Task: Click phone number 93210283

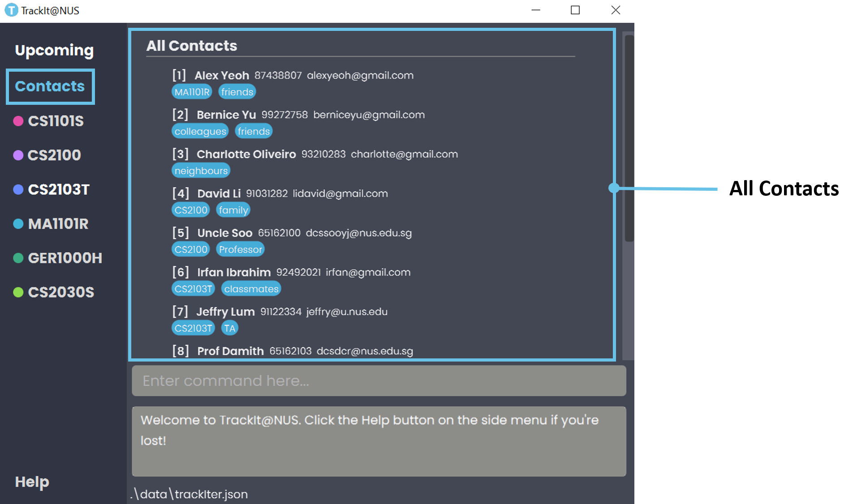Action: [323, 154]
